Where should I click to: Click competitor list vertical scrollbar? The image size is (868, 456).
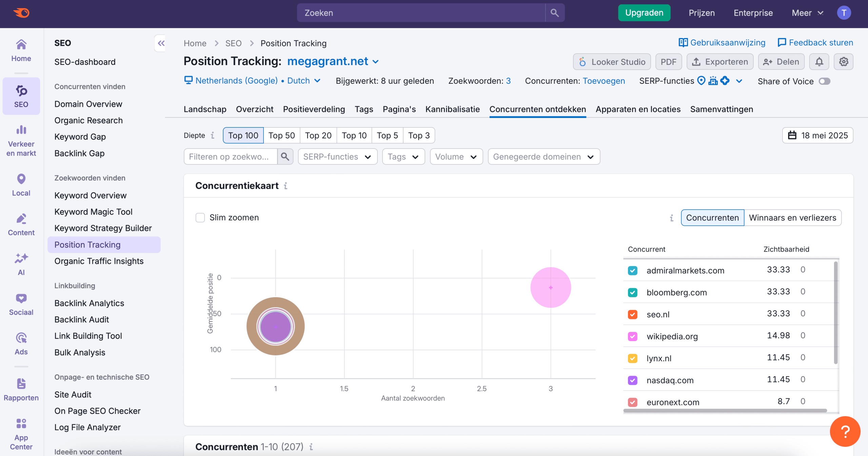[836, 313]
